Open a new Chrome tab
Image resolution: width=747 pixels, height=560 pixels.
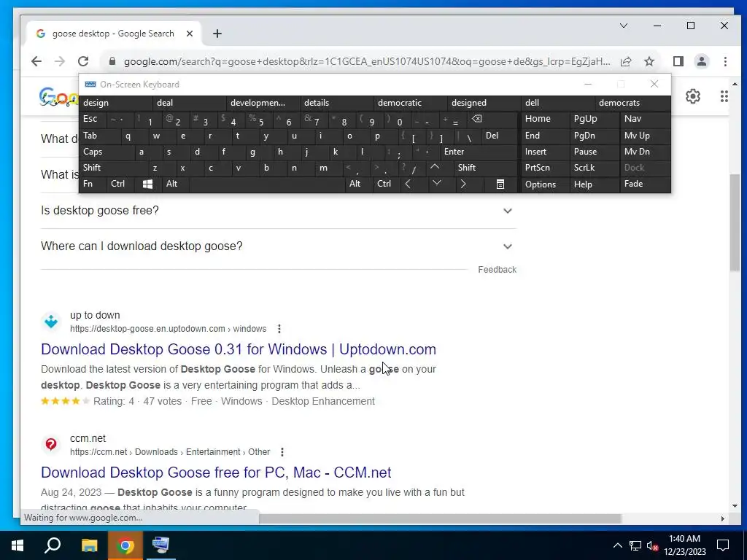(217, 34)
